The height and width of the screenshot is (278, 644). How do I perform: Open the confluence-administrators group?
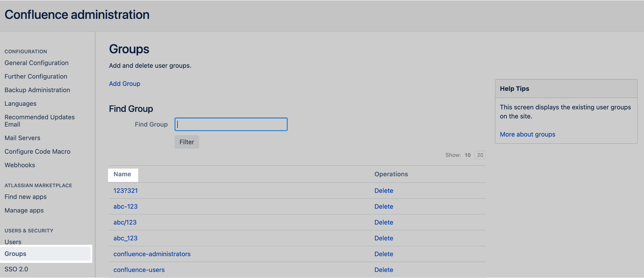(152, 254)
